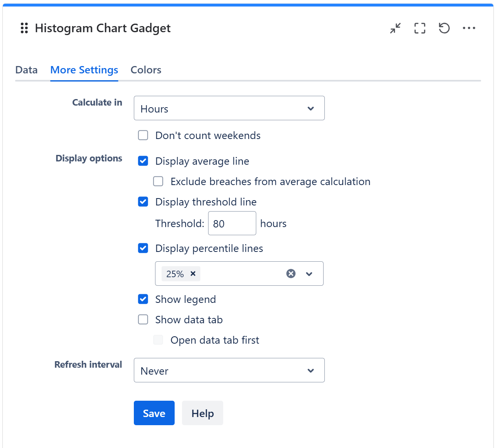Tick Exclude breaches from average calculation
497x448 pixels.
[158, 181]
